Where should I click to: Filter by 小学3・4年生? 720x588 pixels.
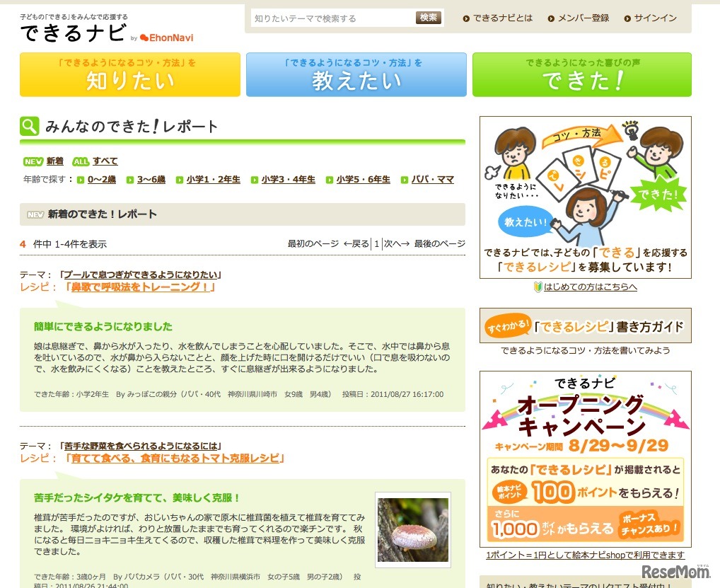(289, 180)
